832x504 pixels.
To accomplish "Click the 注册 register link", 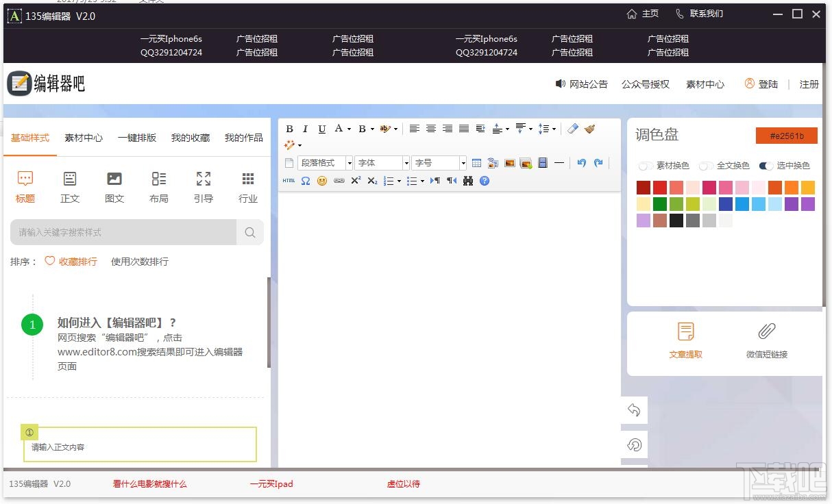I will pyautogui.click(x=809, y=84).
